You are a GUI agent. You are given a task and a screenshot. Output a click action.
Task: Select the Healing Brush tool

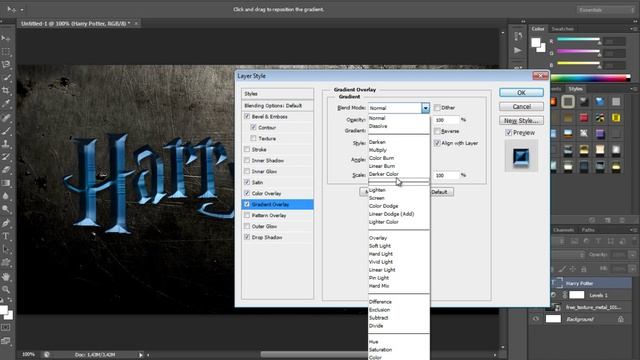tap(6, 118)
